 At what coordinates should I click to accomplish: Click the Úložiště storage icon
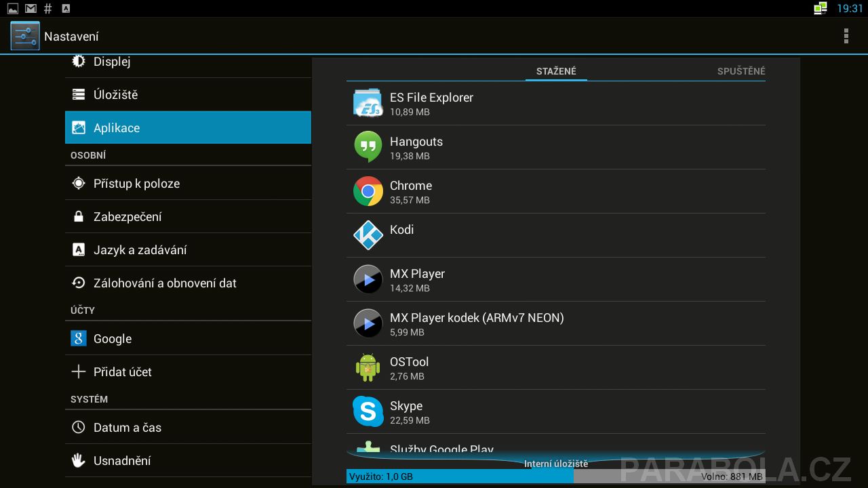coord(79,95)
